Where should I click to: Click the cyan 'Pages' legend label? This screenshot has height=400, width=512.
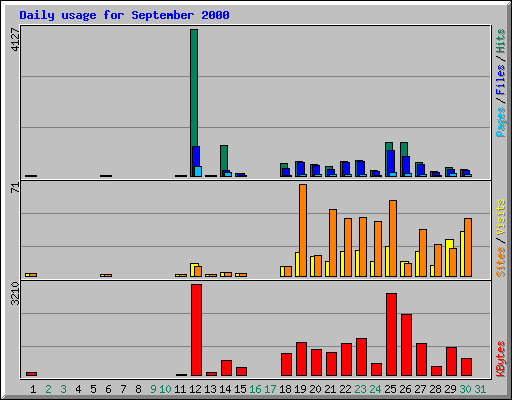coord(500,122)
